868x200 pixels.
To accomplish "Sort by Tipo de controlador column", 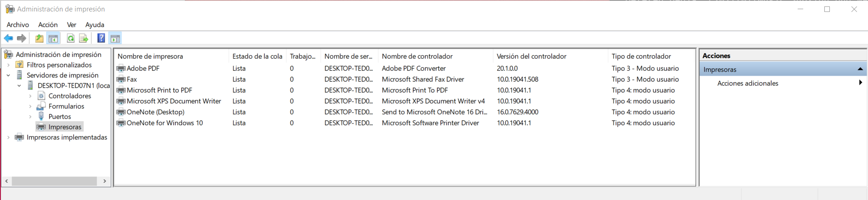I will [651, 56].
